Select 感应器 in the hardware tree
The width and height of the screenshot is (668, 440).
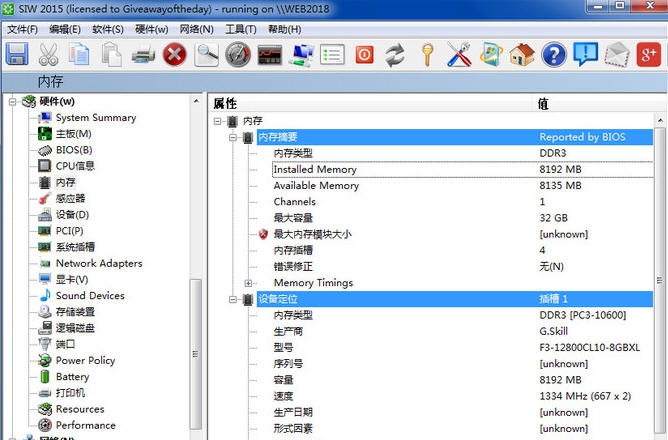[x=71, y=198]
